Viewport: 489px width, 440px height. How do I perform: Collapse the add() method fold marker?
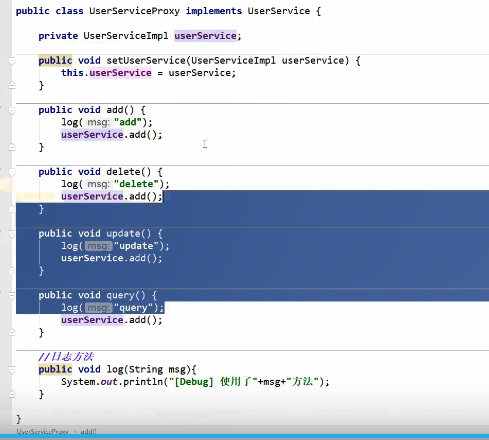[12, 110]
